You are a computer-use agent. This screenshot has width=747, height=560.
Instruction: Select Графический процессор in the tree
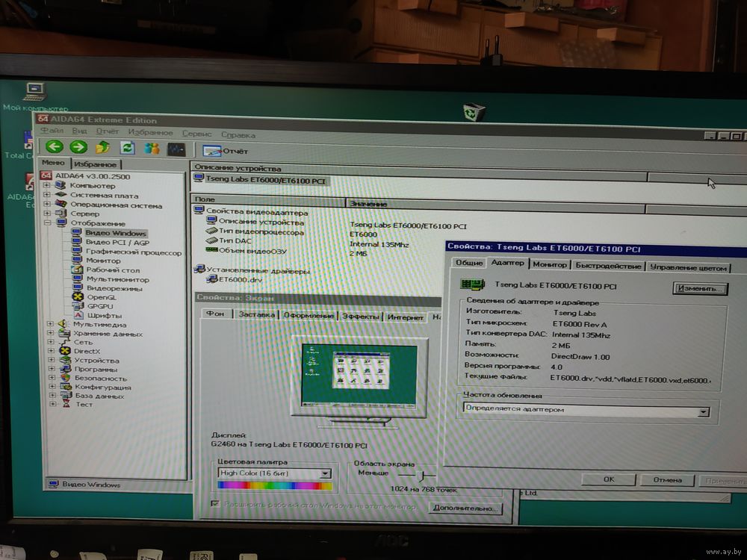point(134,252)
